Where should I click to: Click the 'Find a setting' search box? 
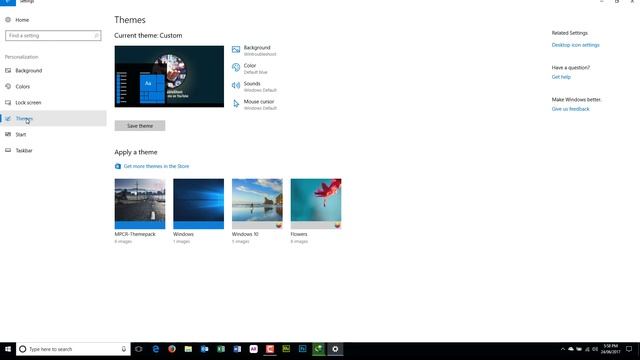53,36
